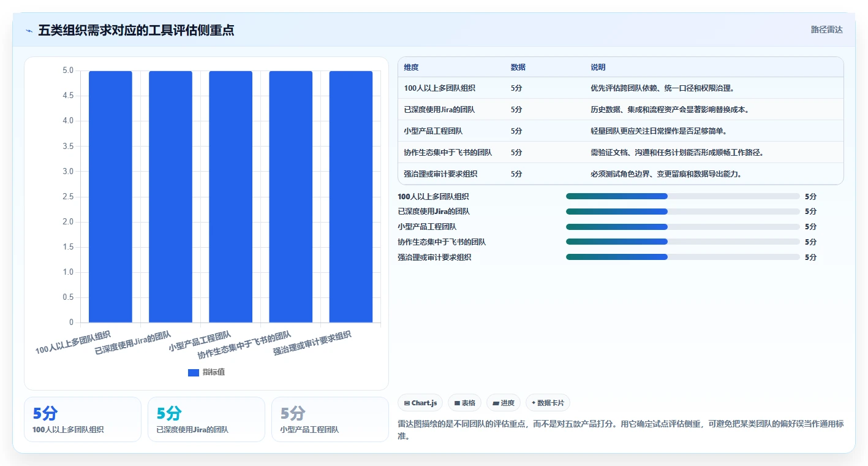Click the 维度 column header

click(412, 67)
